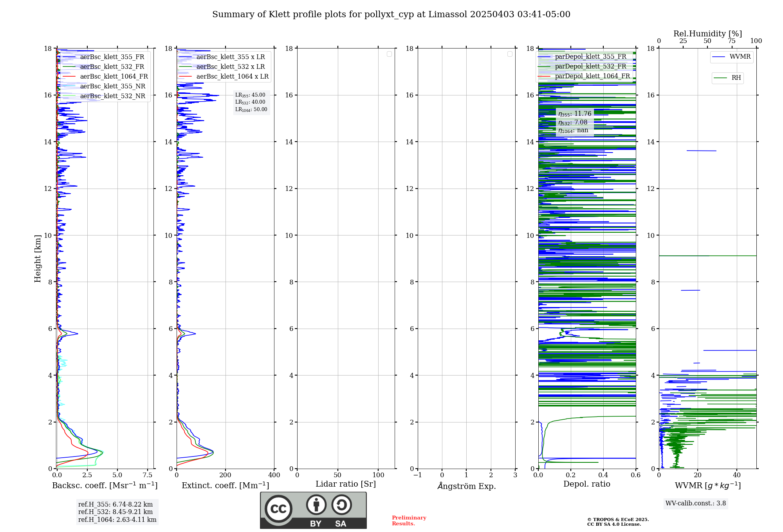Click the LR355: 45.00 lidar ratio annotation

pos(250,95)
